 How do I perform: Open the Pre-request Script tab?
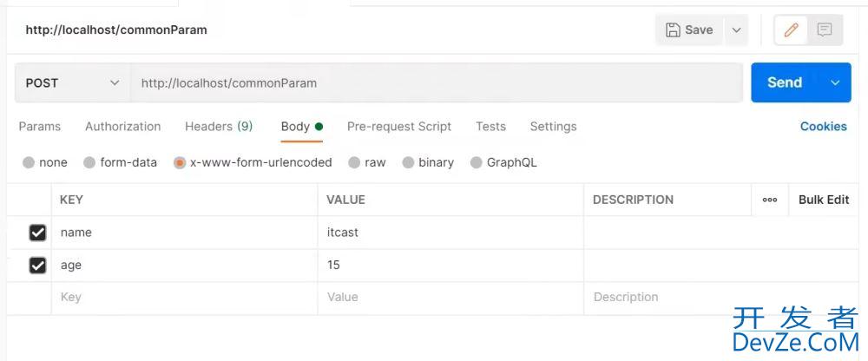click(399, 127)
